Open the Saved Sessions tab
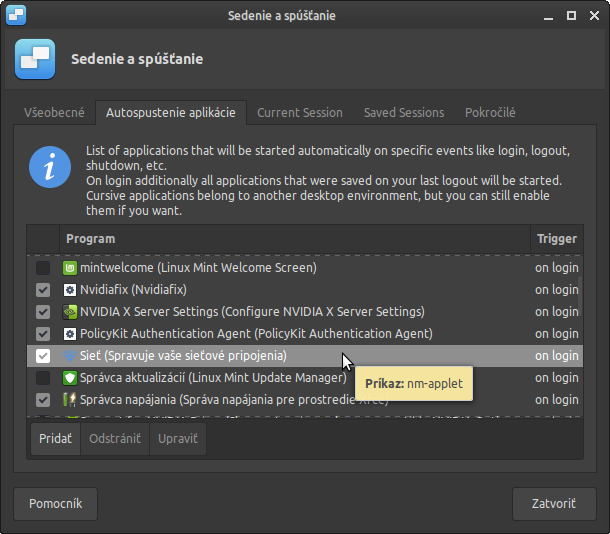 point(404,113)
